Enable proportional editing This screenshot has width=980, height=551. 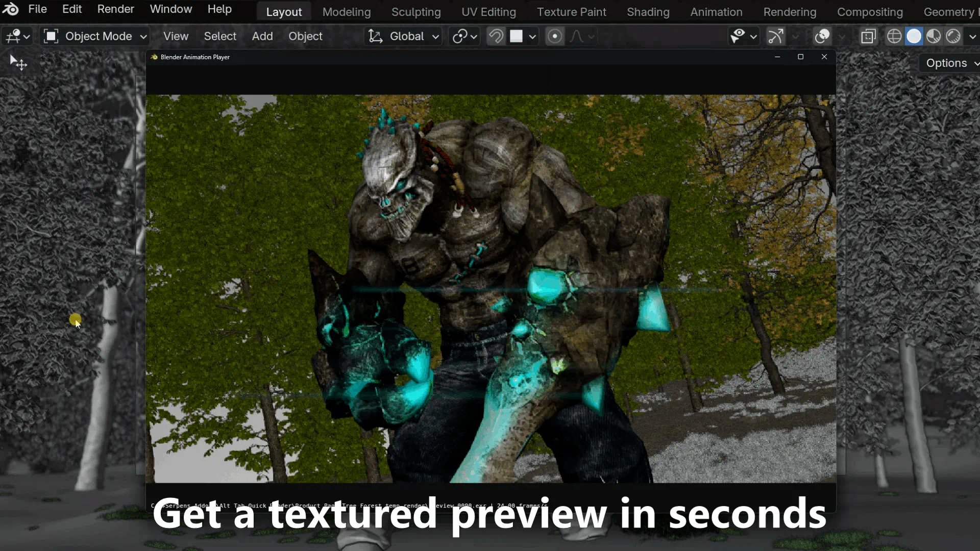[x=555, y=36]
